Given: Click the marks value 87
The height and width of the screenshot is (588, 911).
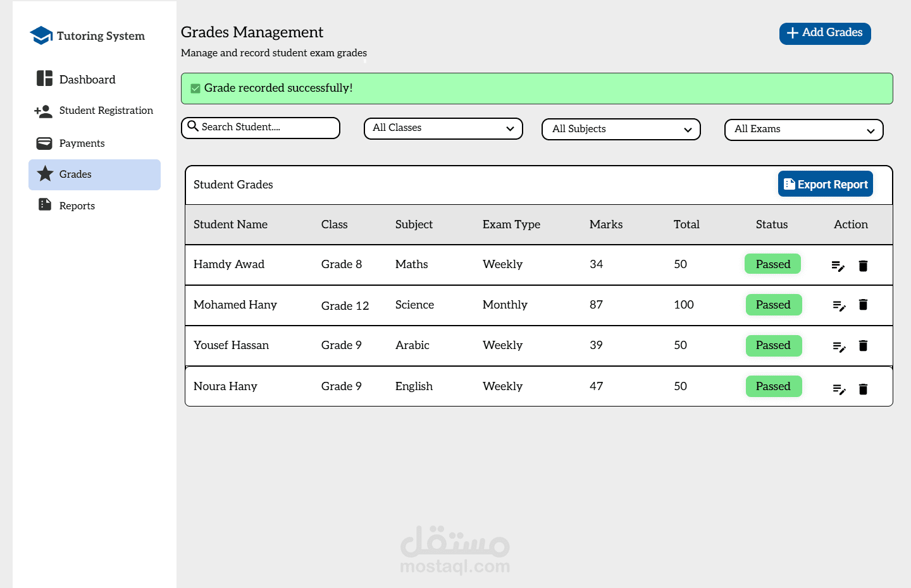Looking at the screenshot, I should coord(596,305).
